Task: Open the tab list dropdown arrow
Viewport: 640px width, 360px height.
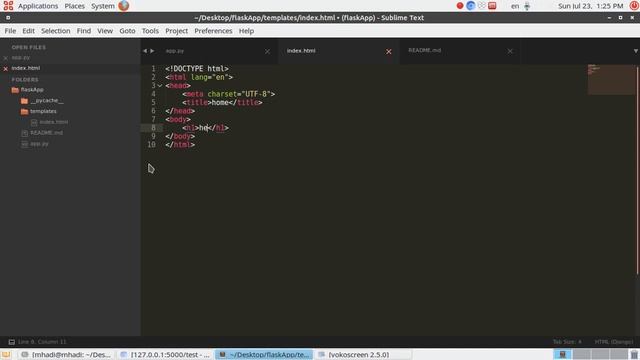Action: pyautogui.click(x=636, y=51)
